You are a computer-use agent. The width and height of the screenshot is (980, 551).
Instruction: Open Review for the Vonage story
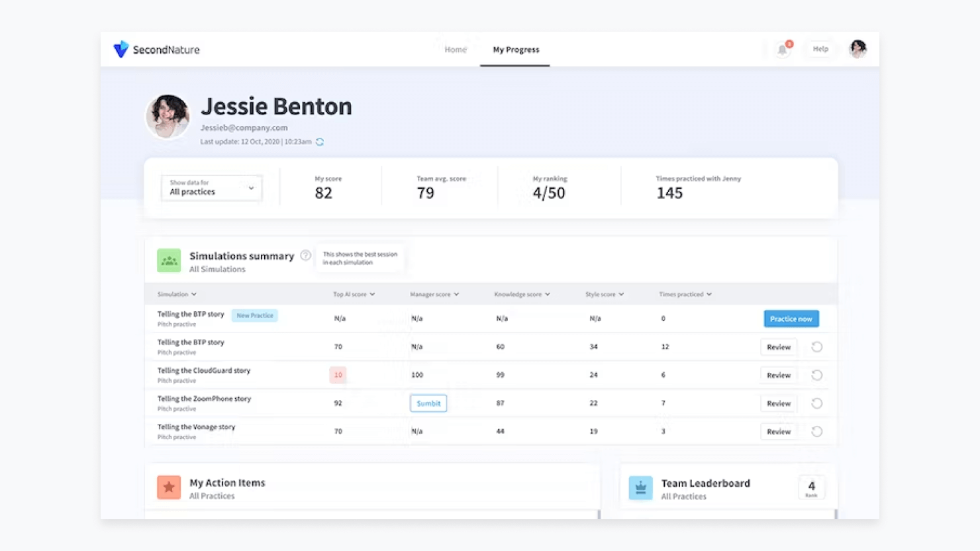779,432
